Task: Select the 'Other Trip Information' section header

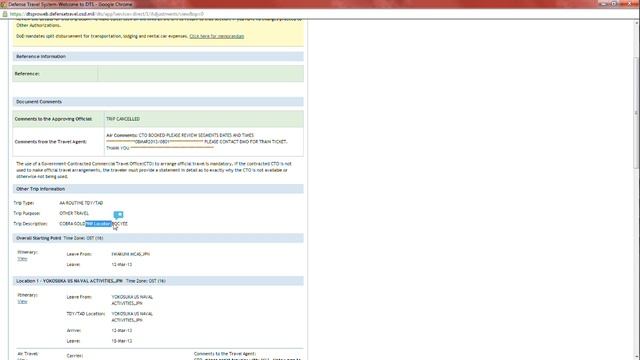Action: (158, 189)
